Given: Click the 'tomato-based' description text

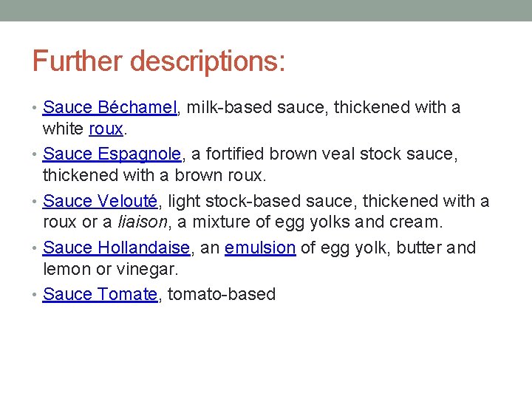Looking at the screenshot, I should [222, 294].
